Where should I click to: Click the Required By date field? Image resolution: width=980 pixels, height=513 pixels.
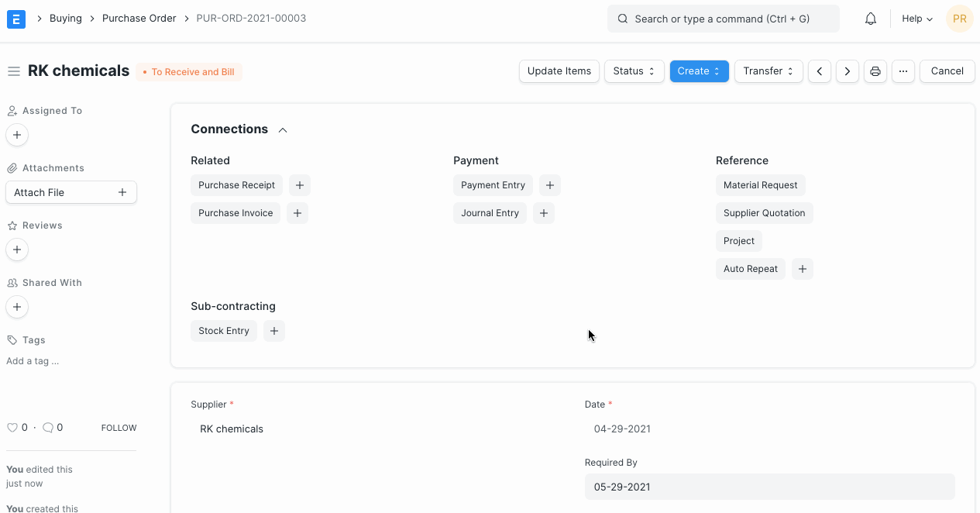(x=769, y=487)
